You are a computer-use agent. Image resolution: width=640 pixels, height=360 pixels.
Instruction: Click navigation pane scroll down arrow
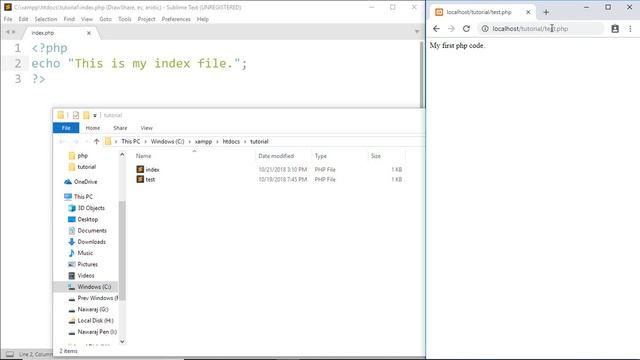pyautogui.click(x=122, y=342)
